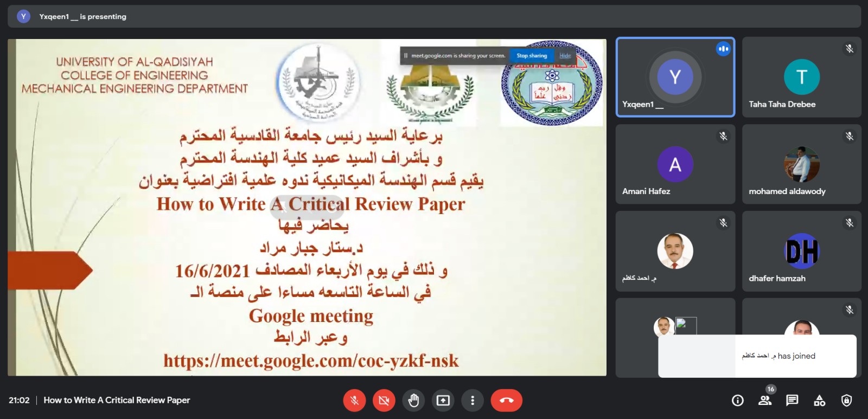Select the Amani Hafez participant tile
This screenshot has width=868, height=419.
click(x=675, y=164)
